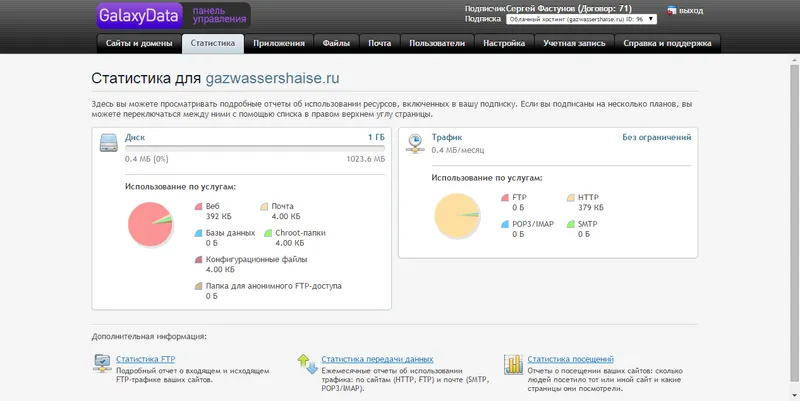This screenshot has width=800, height=401.
Task: Click the visit statistics bar chart icon
Action: [513, 364]
